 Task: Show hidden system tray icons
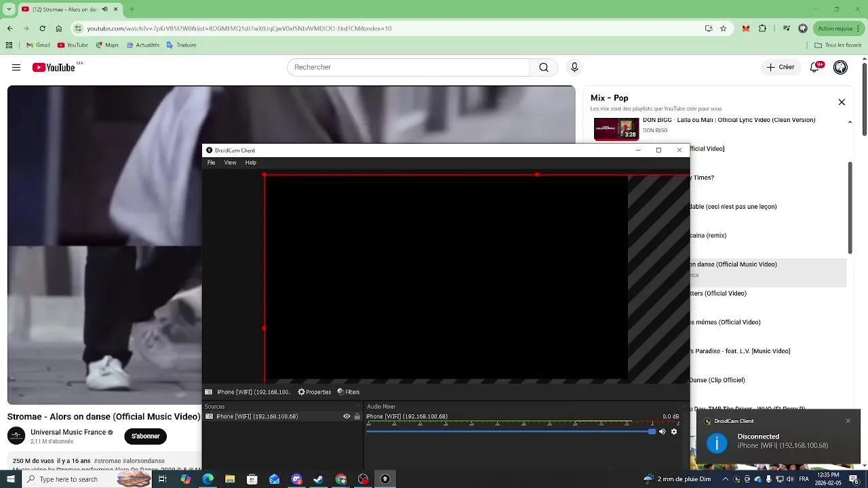tap(726, 479)
